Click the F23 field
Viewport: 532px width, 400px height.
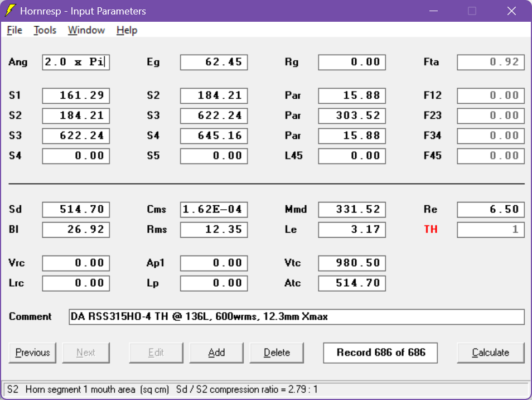[x=491, y=116]
